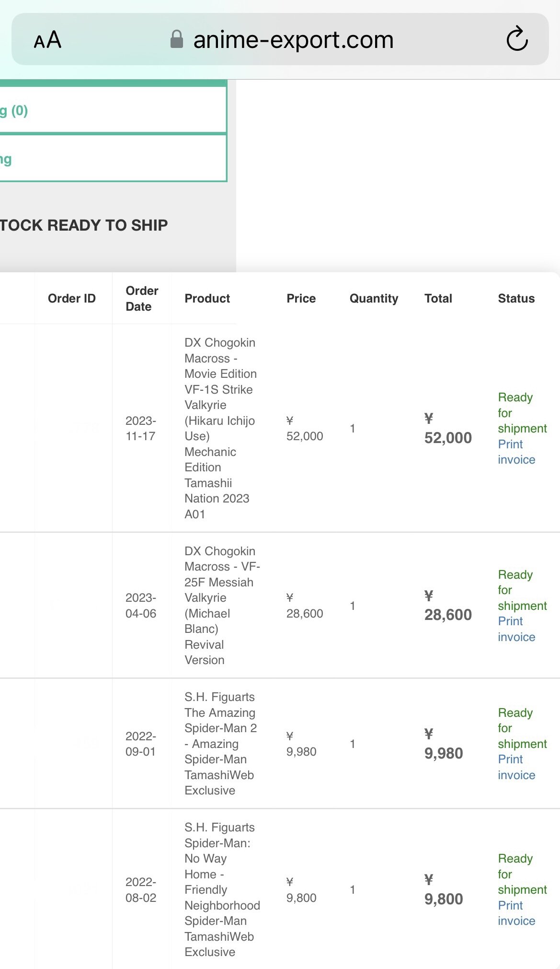Click the Order ID column header

pyautogui.click(x=72, y=298)
